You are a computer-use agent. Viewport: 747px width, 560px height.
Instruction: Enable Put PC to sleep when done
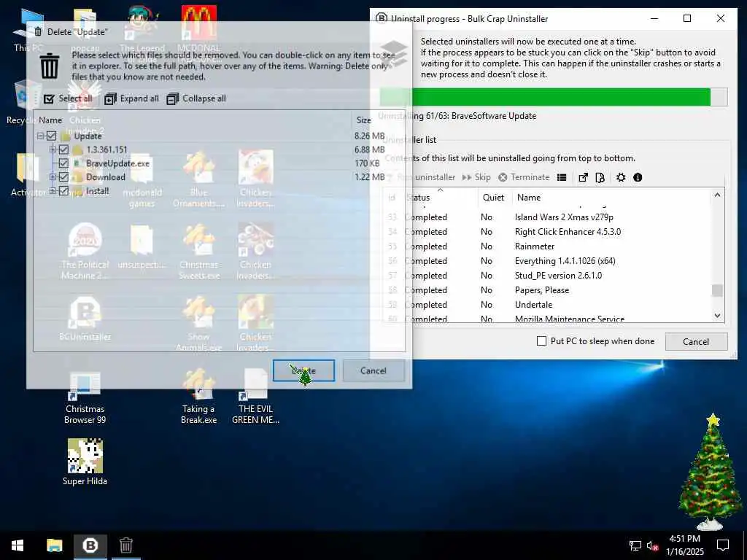tap(542, 341)
